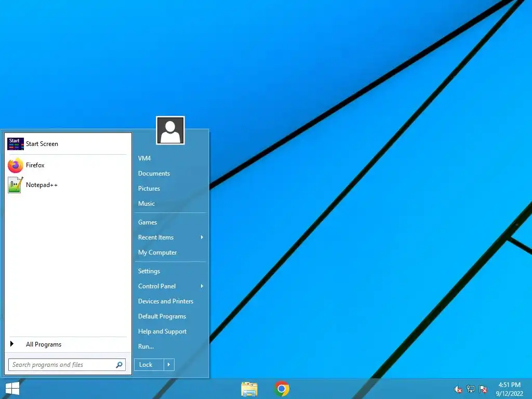Click the Lock button
Screen dimensions: 532x399
149,365
